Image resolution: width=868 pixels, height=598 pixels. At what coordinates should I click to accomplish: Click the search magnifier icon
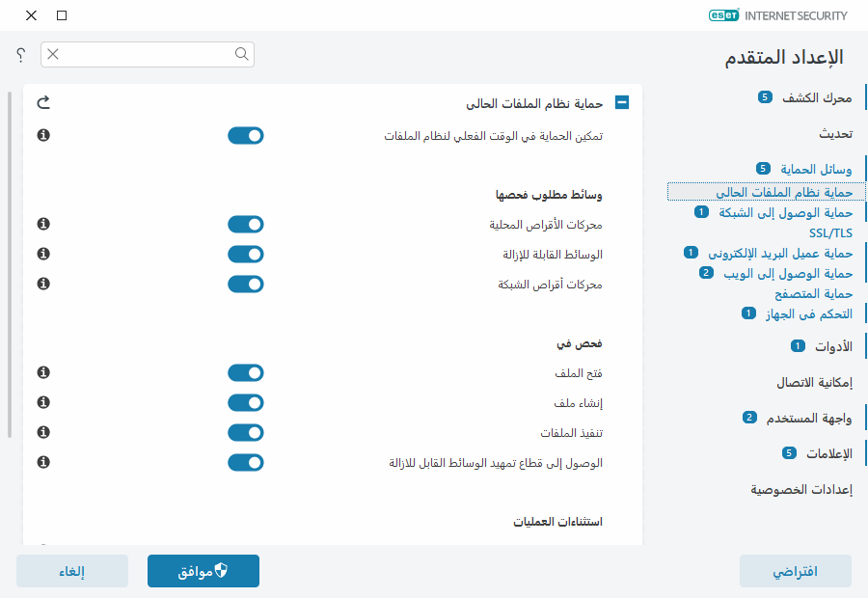[x=241, y=55]
